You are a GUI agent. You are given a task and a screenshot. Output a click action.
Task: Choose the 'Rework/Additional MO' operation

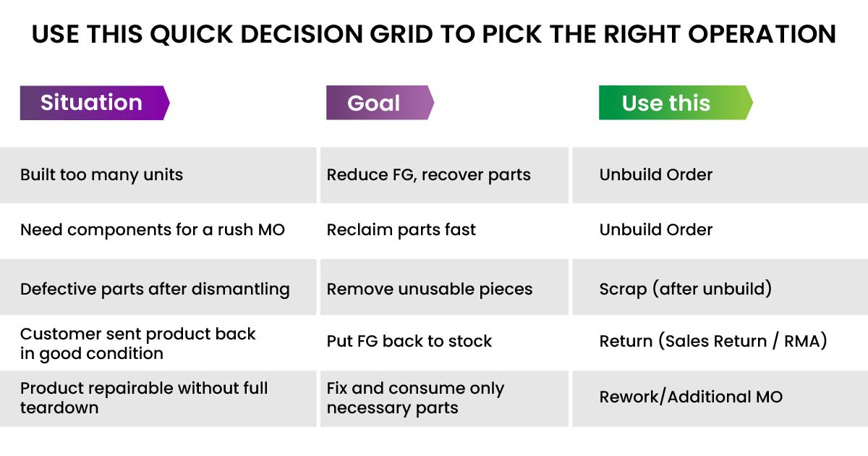click(x=691, y=397)
